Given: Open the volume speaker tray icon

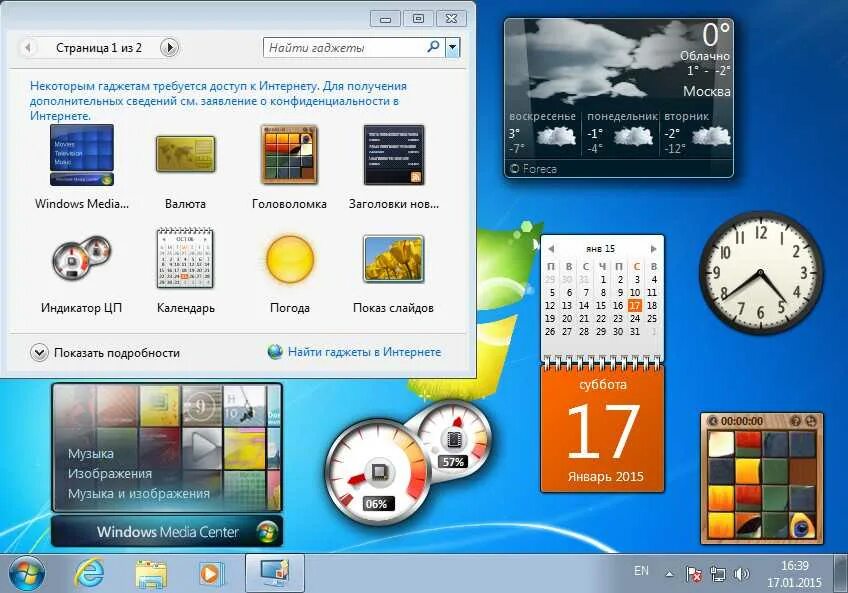Looking at the screenshot, I should [x=742, y=574].
